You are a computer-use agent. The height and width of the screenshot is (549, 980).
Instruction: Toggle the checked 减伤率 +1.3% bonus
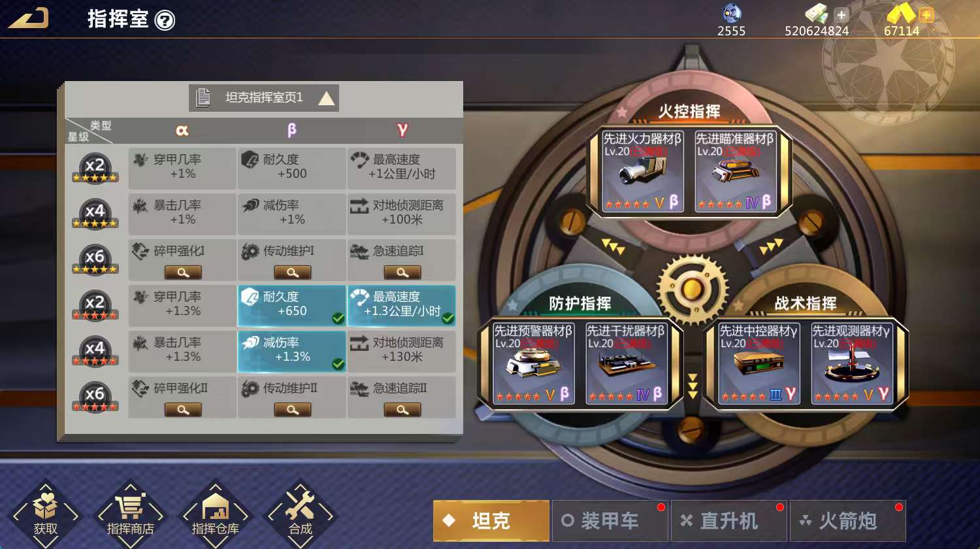[292, 351]
